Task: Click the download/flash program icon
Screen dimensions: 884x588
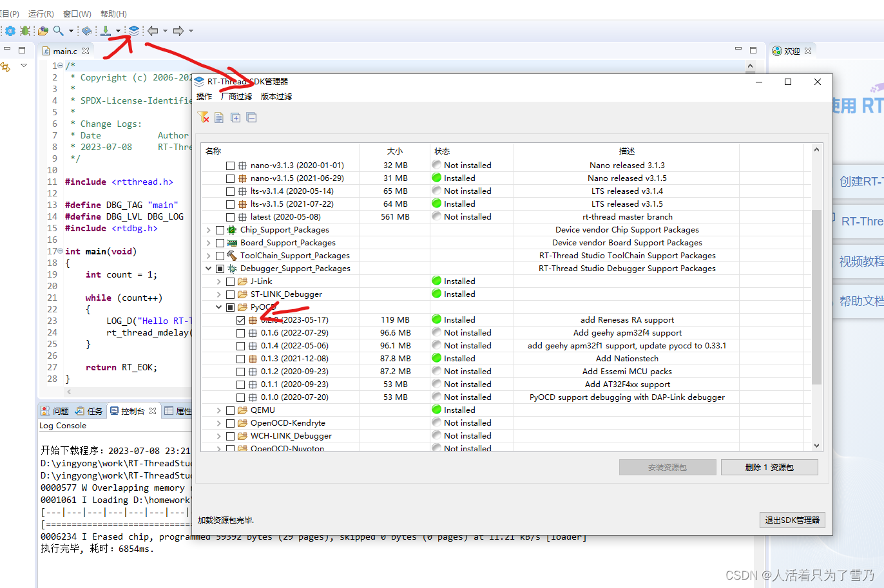Action: tap(105, 30)
